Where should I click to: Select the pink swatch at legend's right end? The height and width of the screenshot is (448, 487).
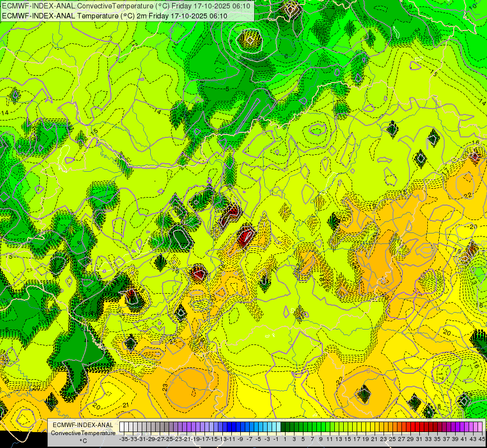point(480,427)
